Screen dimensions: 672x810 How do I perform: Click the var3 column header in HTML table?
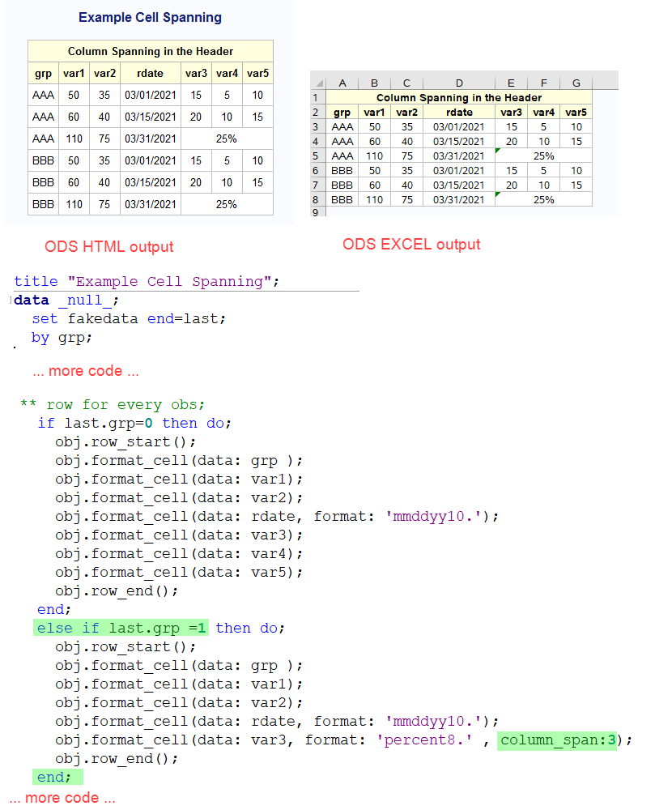tap(196, 74)
